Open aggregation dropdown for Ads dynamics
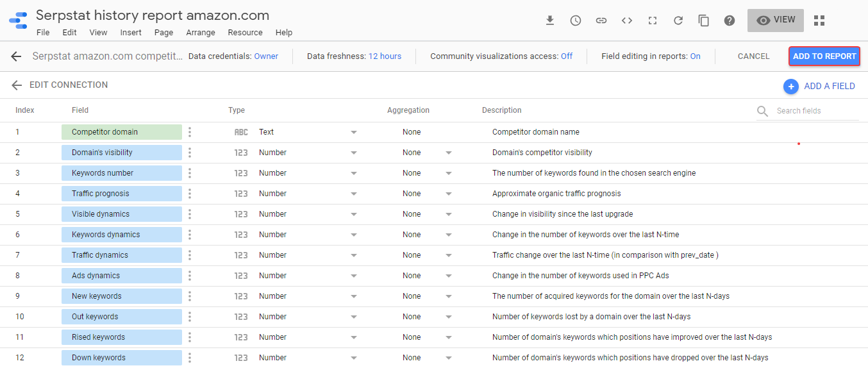868x368 pixels. pos(449,276)
